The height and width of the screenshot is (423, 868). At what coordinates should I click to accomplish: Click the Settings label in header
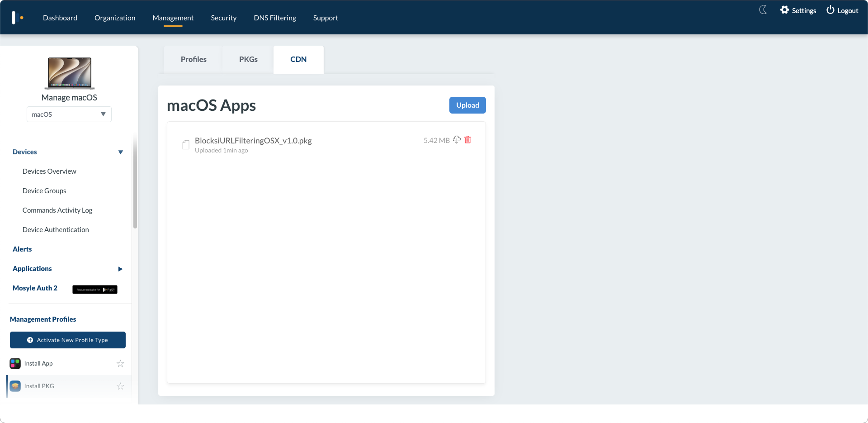click(x=804, y=10)
